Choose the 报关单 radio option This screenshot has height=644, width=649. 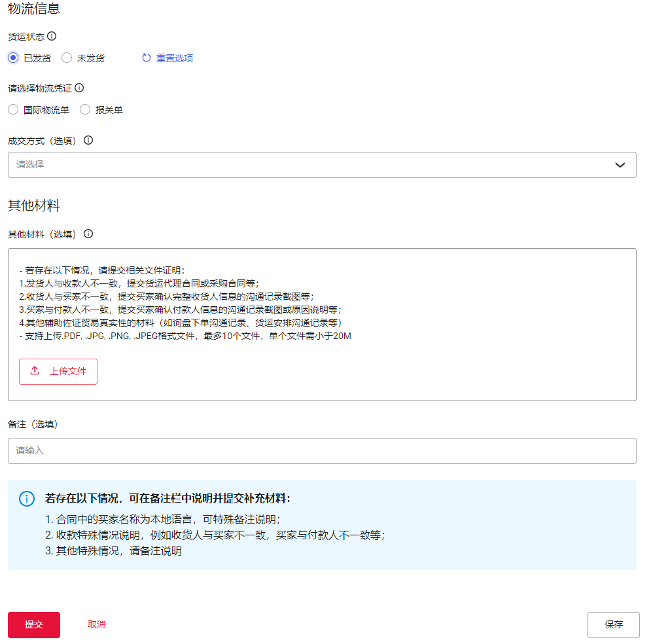[85, 110]
